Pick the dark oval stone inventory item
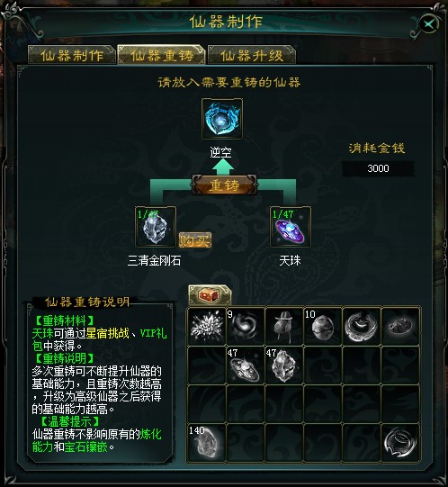This screenshot has width=448, height=487. 400,326
